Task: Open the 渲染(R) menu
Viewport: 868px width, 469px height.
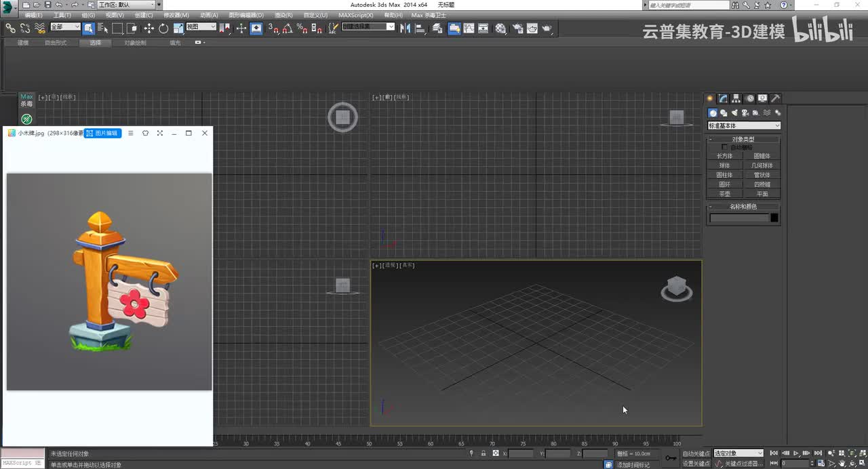Action: point(283,15)
